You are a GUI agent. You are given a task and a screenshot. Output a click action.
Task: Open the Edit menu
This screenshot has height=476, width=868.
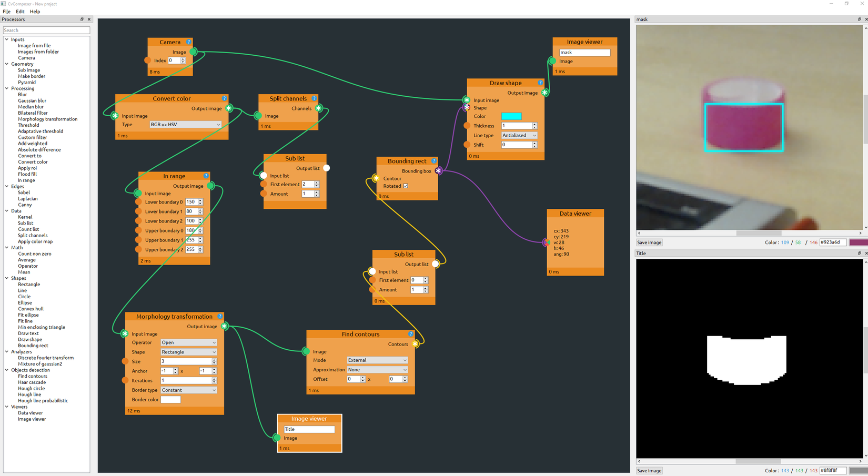[x=20, y=11]
